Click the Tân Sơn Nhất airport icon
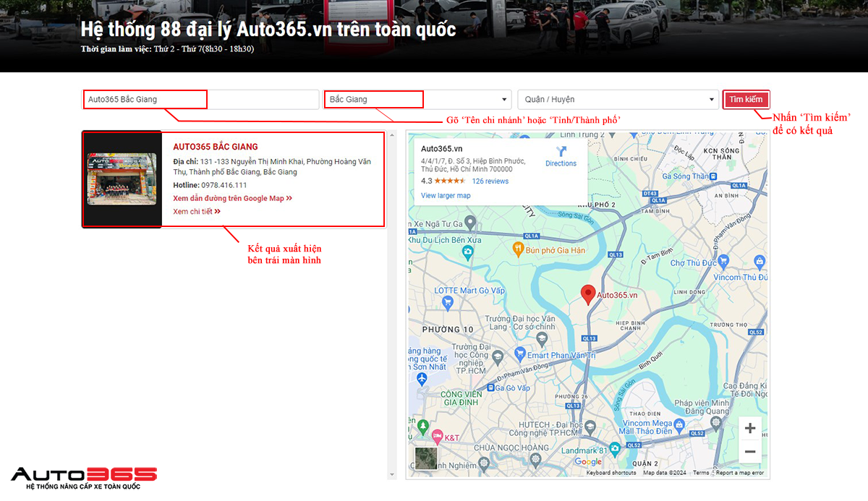This screenshot has height=501, width=868. pos(422,379)
